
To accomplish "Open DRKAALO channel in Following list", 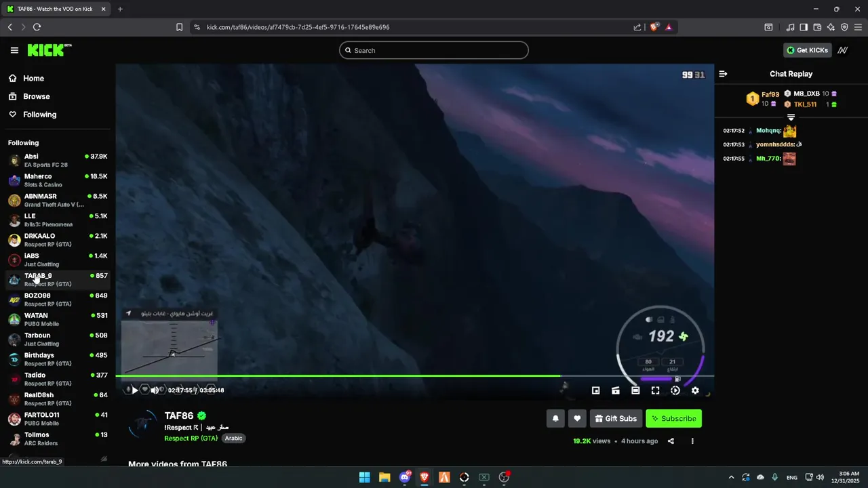I will [x=58, y=240].
